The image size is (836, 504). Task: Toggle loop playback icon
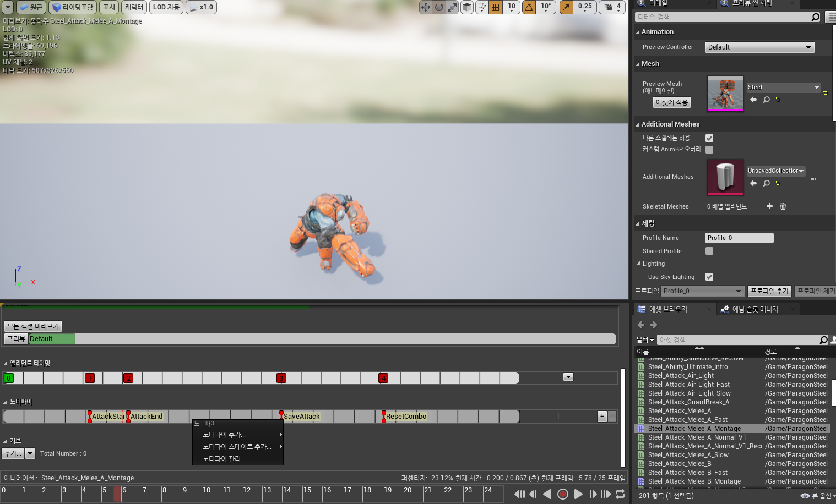(620, 494)
